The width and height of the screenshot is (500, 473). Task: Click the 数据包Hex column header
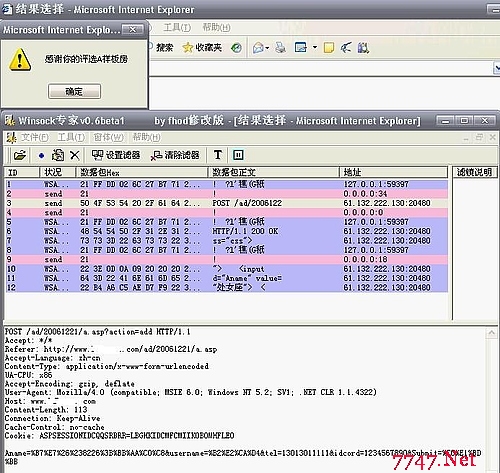pos(142,172)
